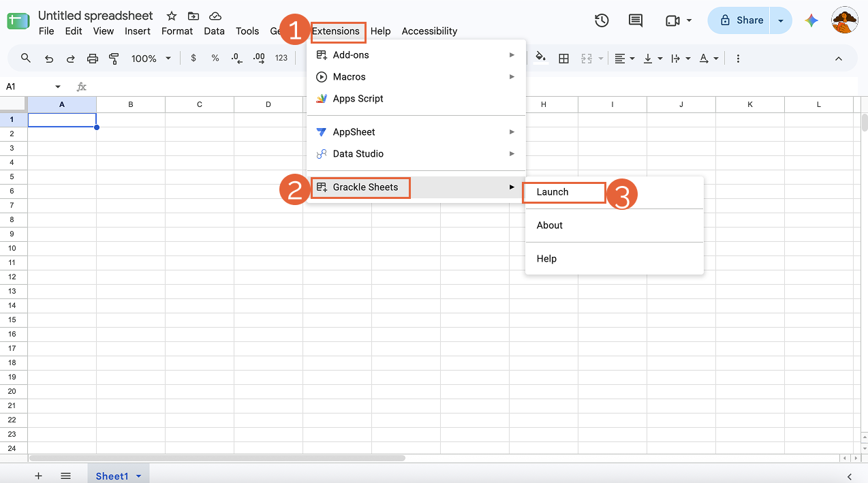868x483 pixels.
Task: Click the print icon
Action: click(x=93, y=59)
